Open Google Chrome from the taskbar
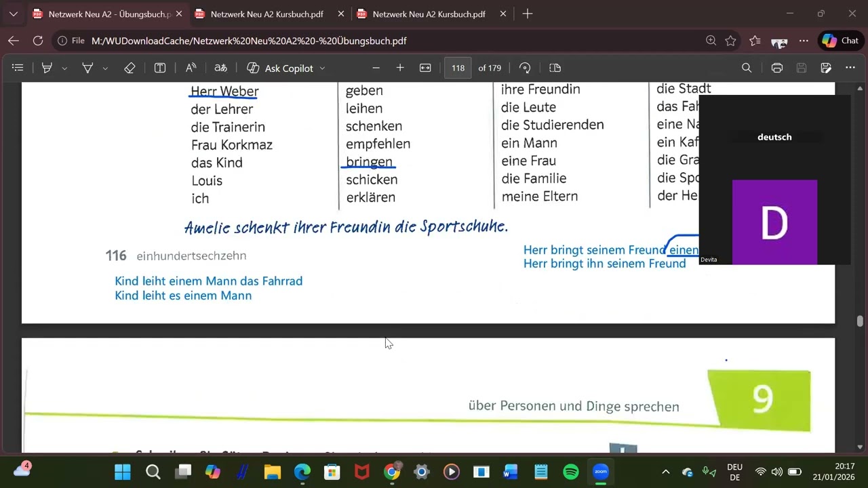Image resolution: width=868 pixels, height=488 pixels. pos(392,472)
